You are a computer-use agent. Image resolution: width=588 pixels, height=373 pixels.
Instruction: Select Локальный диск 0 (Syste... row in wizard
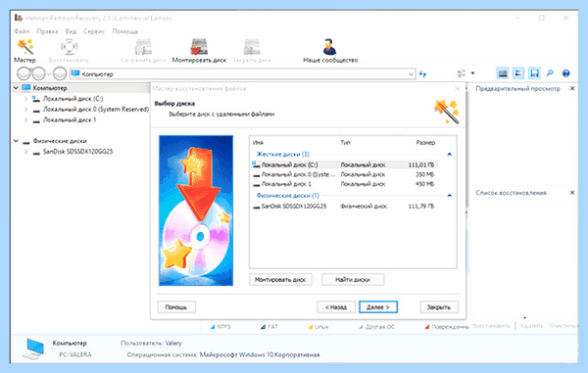pyautogui.click(x=344, y=174)
